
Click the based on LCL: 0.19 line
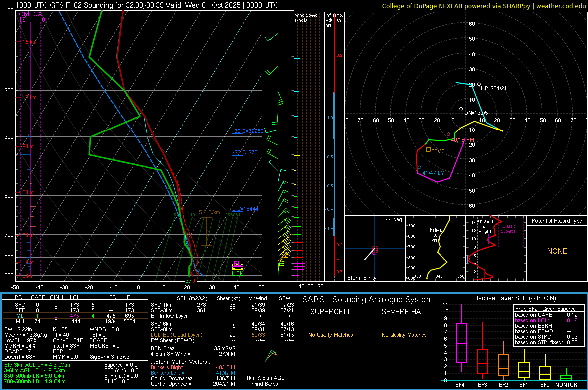click(546, 320)
